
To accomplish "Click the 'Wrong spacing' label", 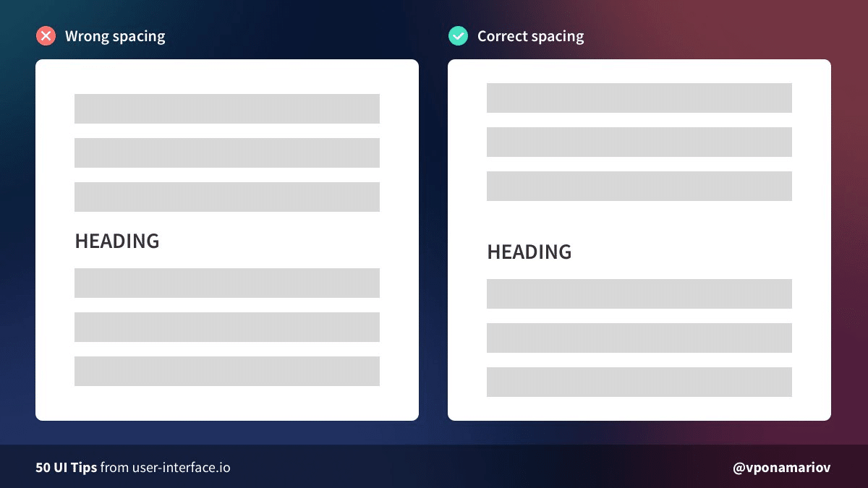I will (115, 36).
